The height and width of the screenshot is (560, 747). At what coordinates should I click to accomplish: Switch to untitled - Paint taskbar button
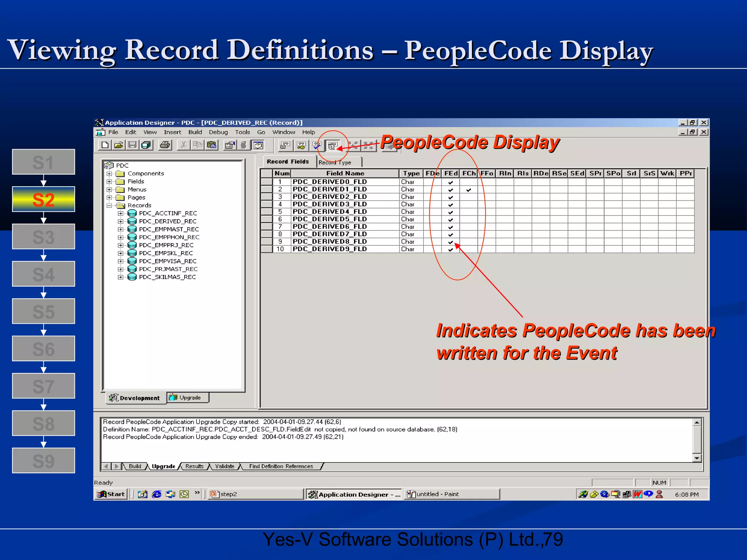click(x=452, y=494)
